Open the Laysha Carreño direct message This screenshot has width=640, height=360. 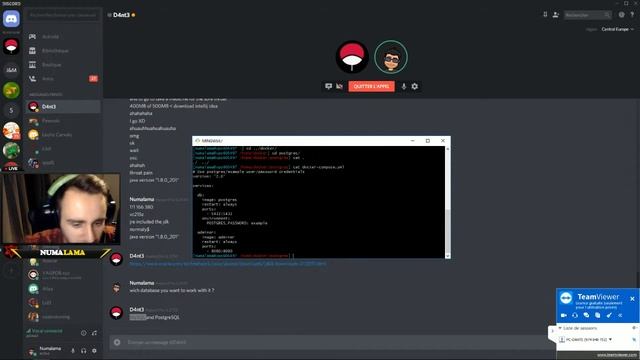[x=63, y=135]
